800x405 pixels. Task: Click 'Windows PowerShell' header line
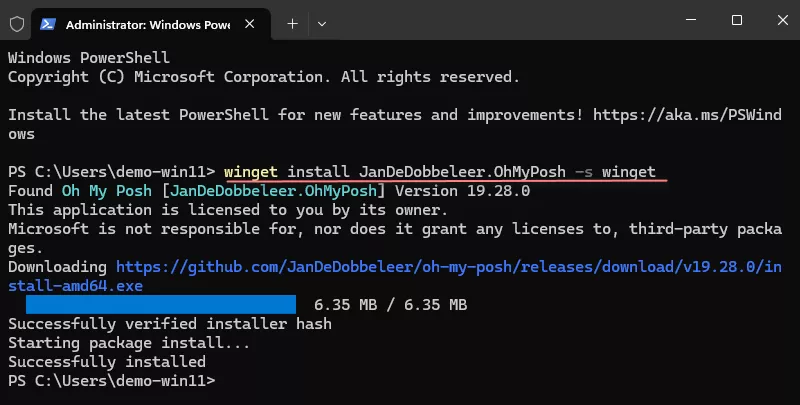tap(89, 57)
